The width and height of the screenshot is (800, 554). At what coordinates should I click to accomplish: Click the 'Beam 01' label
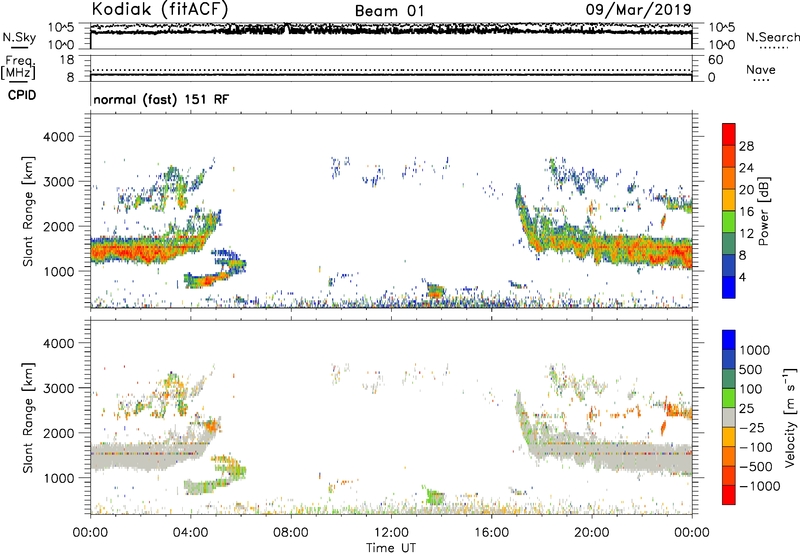pos(389,11)
